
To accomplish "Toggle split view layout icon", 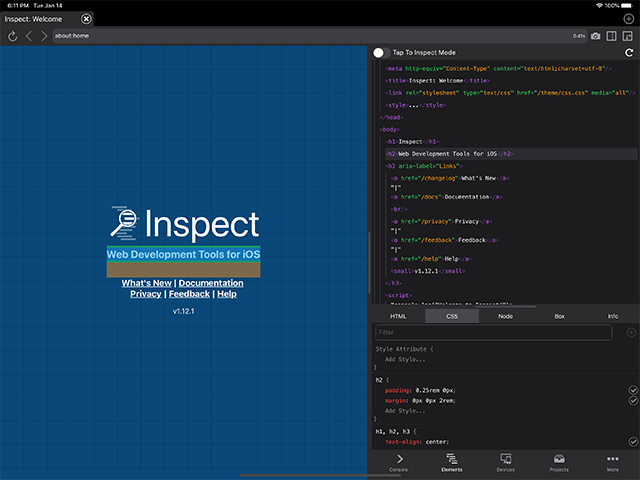I will tap(611, 36).
